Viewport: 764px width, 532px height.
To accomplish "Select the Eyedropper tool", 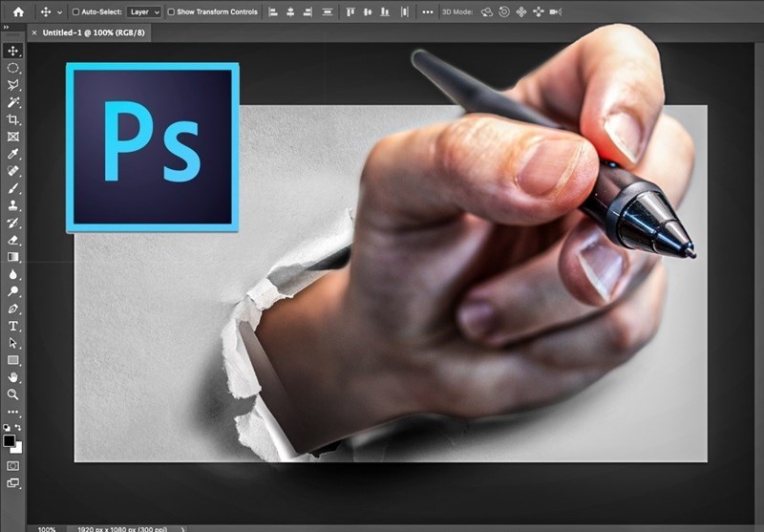I will [12, 154].
